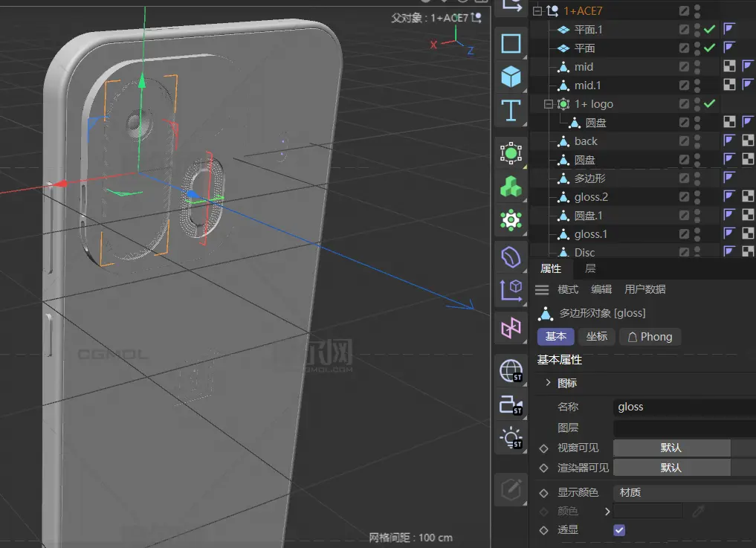
Task: Select the Text spline tool icon
Action: point(511,111)
